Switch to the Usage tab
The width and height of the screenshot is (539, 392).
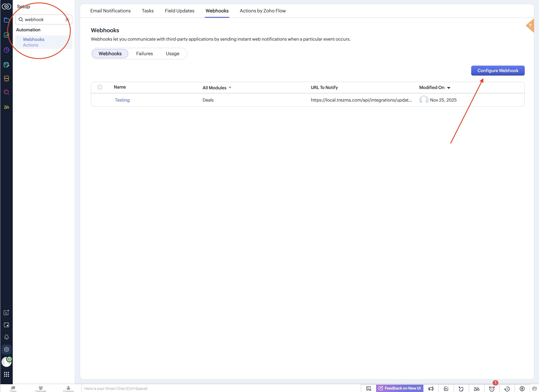(x=172, y=53)
